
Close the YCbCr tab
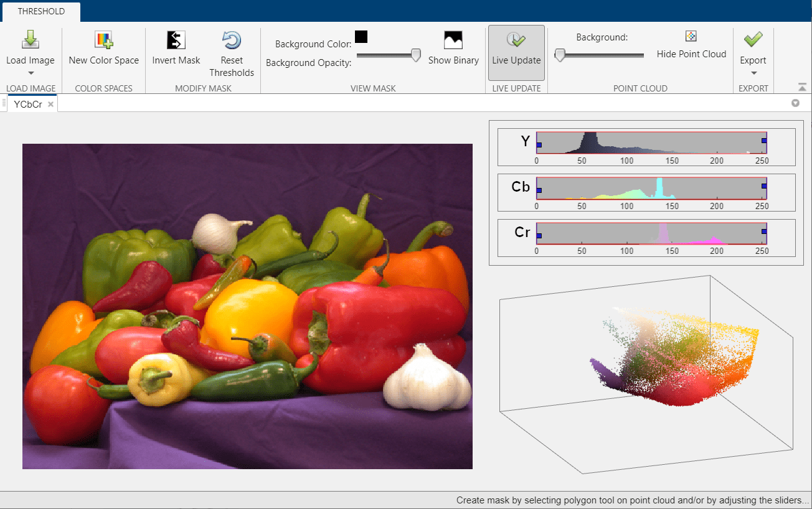click(50, 105)
